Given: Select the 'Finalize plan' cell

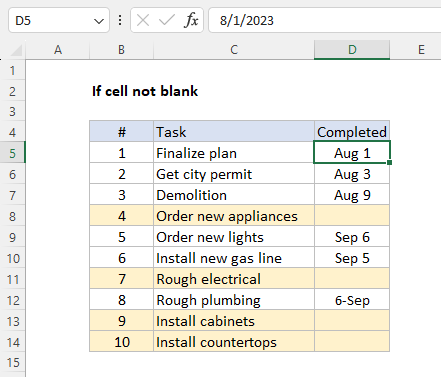Looking at the screenshot, I should point(234,153).
